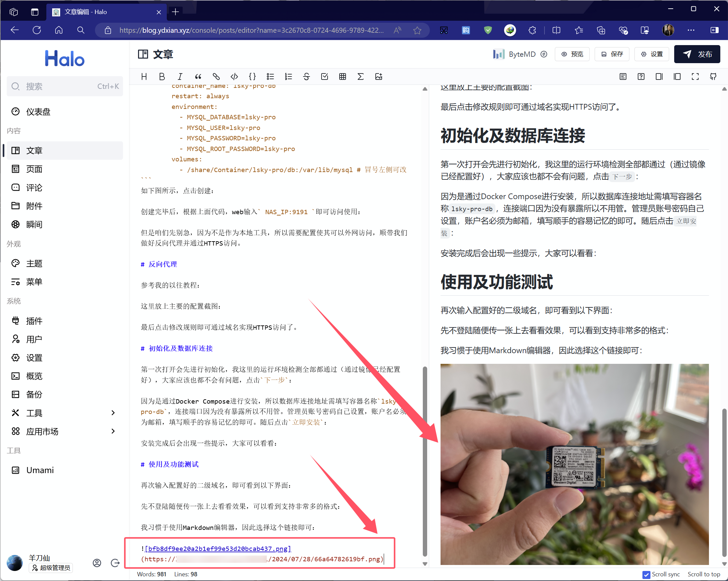Switch to preview-only view icon
Viewport: 728px width, 581px height.
pyautogui.click(x=677, y=77)
